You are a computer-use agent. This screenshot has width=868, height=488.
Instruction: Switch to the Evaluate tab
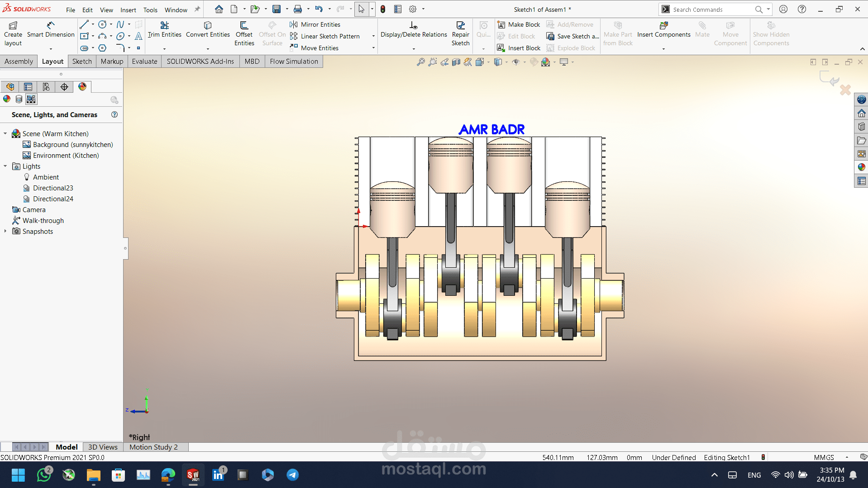144,62
